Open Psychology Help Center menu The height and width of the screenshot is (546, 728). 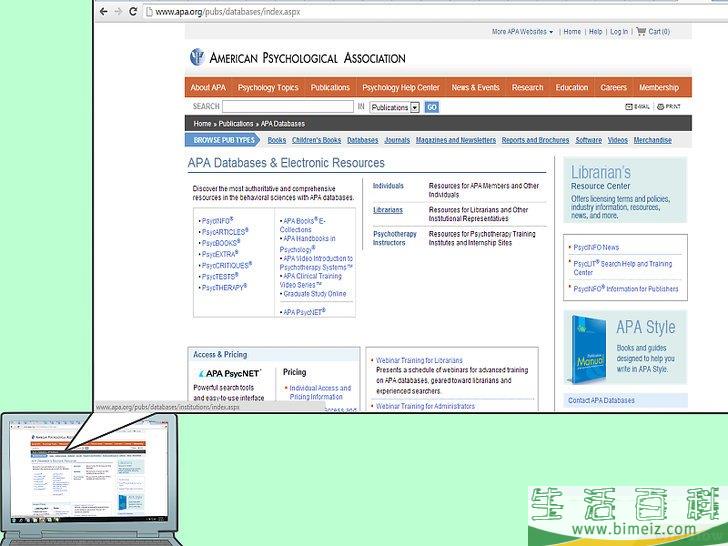click(401, 87)
